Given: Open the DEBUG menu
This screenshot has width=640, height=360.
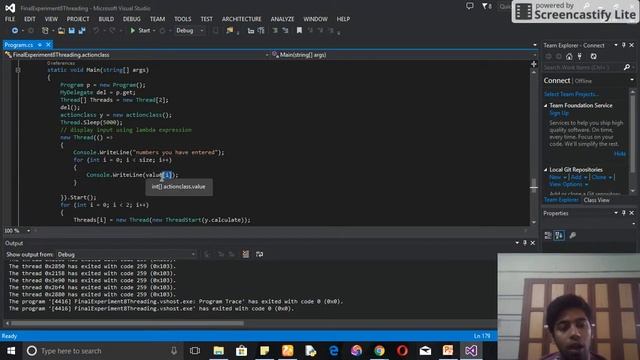Looking at the screenshot, I should [131, 19].
